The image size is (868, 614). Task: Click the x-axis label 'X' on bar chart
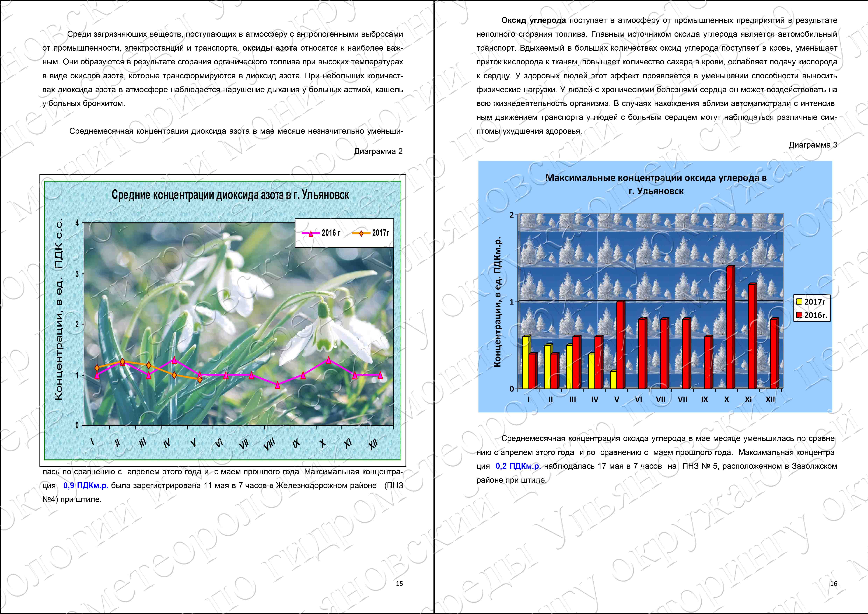point(727,400)
